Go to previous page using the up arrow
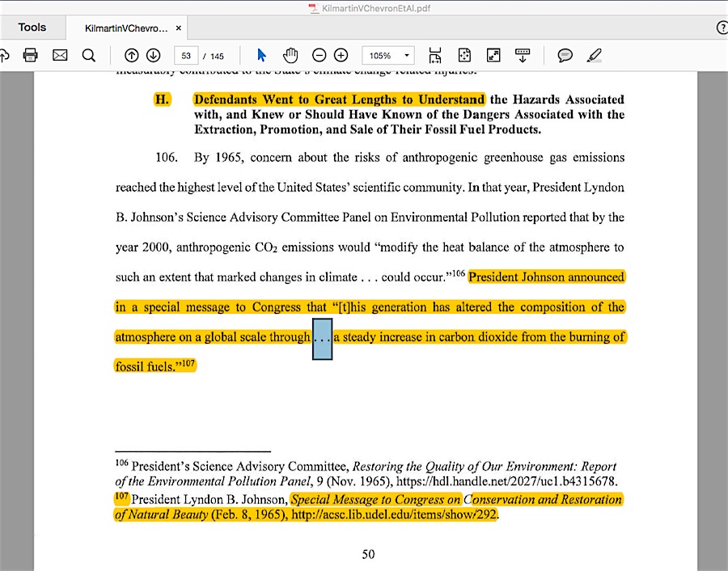This screenshot has width=728, height=571. point(131,55)
